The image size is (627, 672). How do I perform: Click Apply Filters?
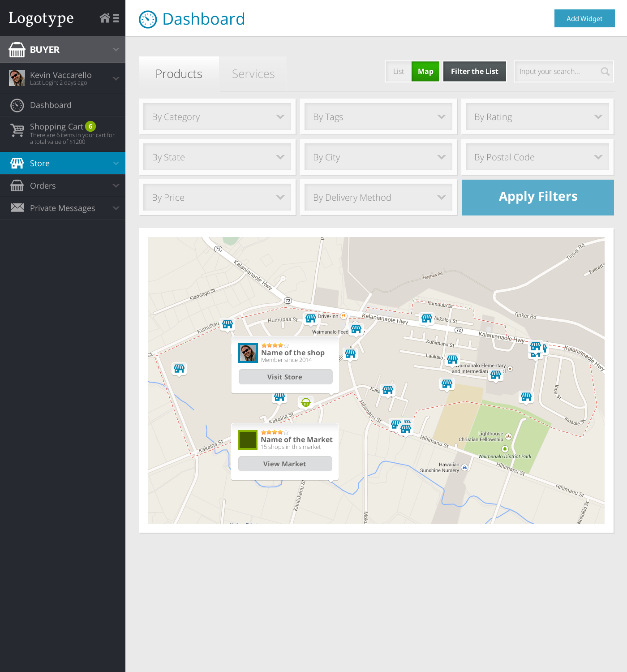(538, 198)
